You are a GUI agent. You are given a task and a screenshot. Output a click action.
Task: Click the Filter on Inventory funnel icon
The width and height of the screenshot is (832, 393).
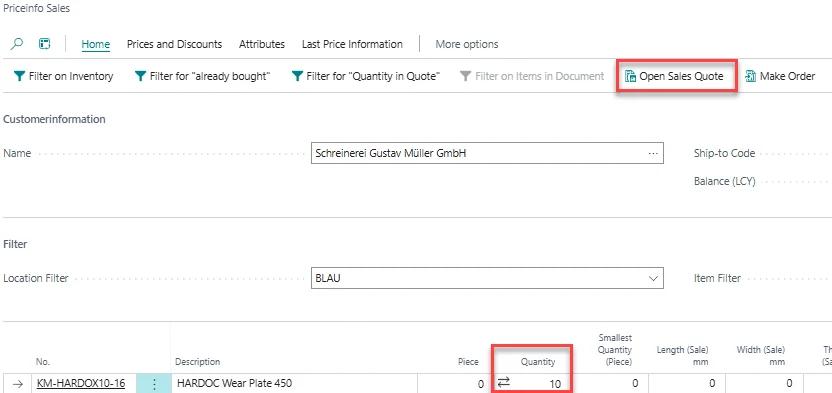point(19,76)
